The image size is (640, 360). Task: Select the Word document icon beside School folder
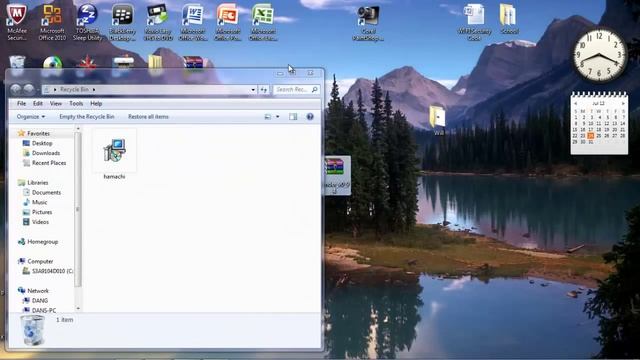(474, 22)
